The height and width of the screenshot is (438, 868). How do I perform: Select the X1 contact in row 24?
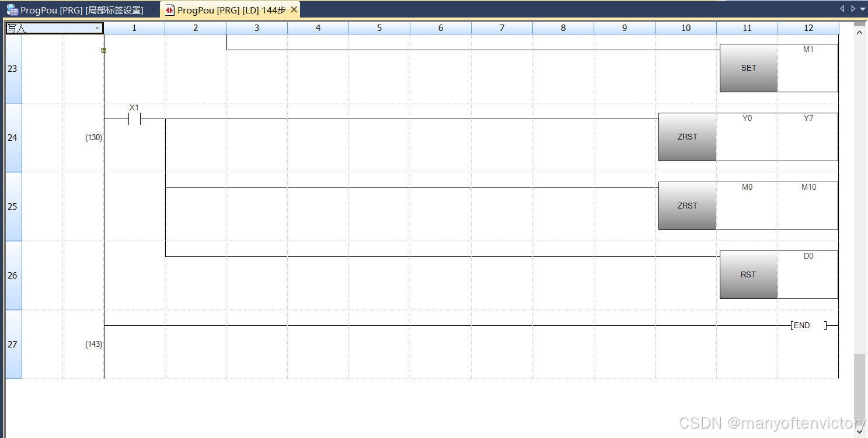coord(134,119)
